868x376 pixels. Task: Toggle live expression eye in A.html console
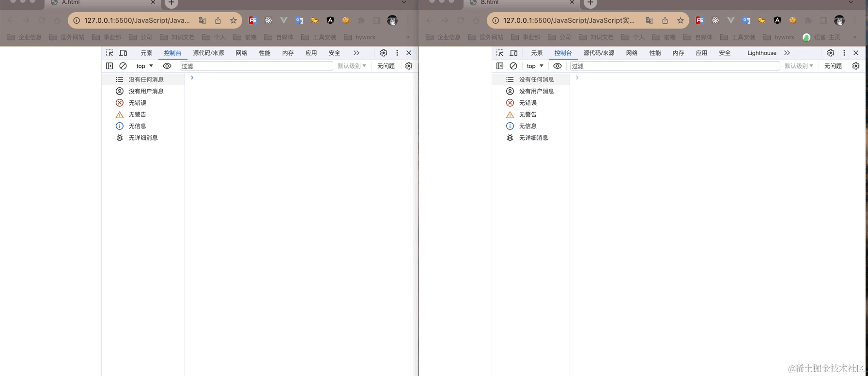[167, 66]
